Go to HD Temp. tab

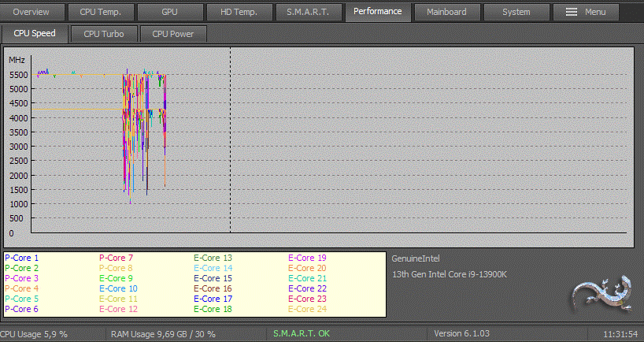coord(239,12)
